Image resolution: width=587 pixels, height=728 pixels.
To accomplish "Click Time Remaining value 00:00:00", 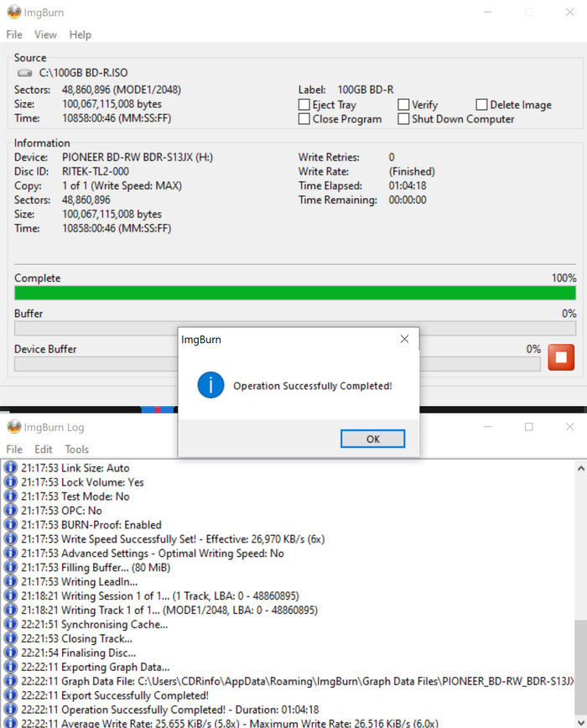I will [x=408, y=200].
